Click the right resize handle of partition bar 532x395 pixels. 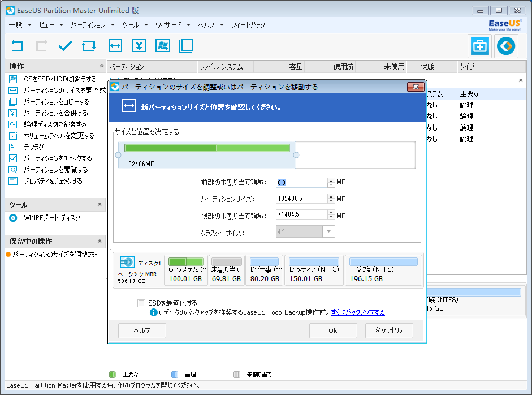296,155
